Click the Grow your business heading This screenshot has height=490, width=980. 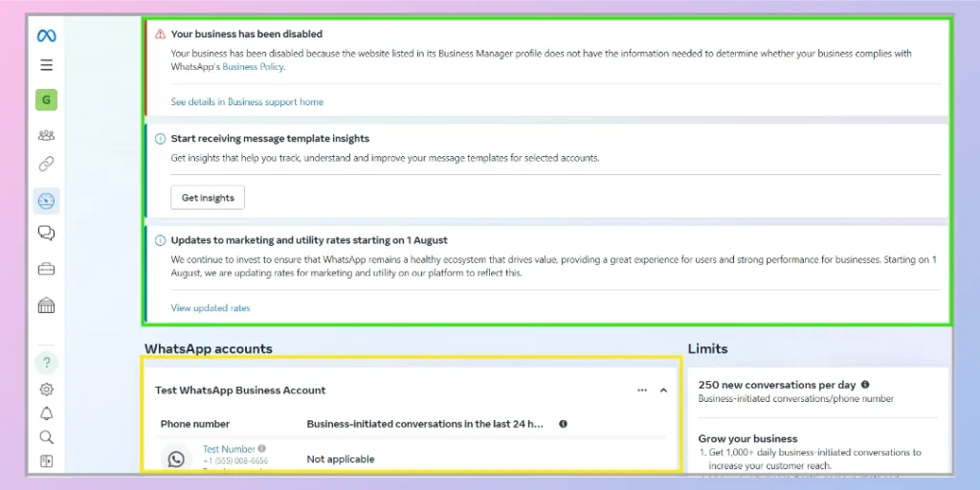[x=747, y=438]
